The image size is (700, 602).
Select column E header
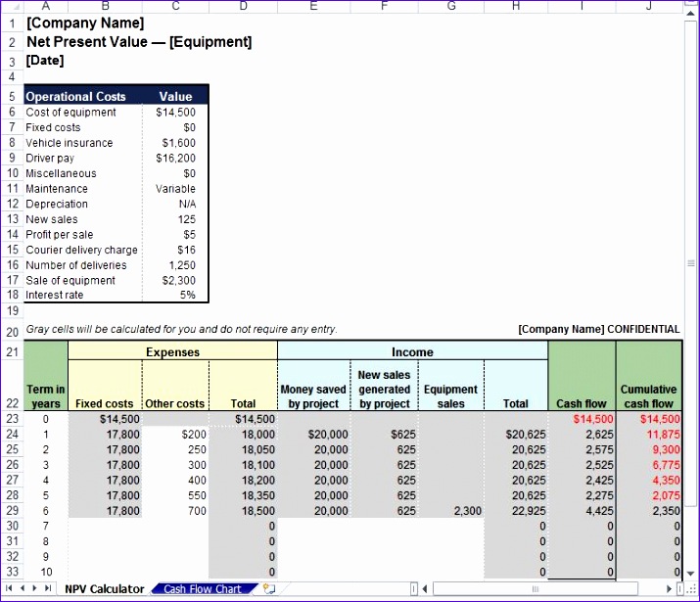(x=314, y=6)
